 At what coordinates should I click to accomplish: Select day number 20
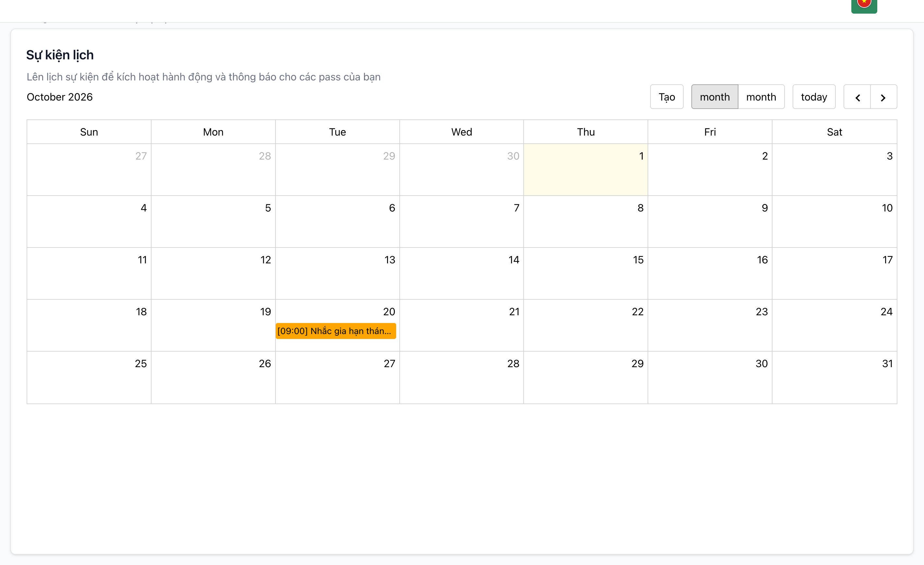coord(389,312)
